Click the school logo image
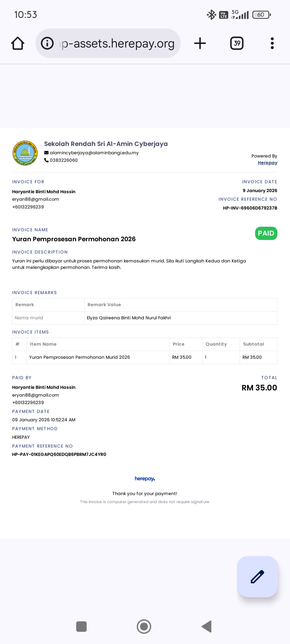Viewport: 290px width, 644px height. pyautogui.click(x=25, y=153)
